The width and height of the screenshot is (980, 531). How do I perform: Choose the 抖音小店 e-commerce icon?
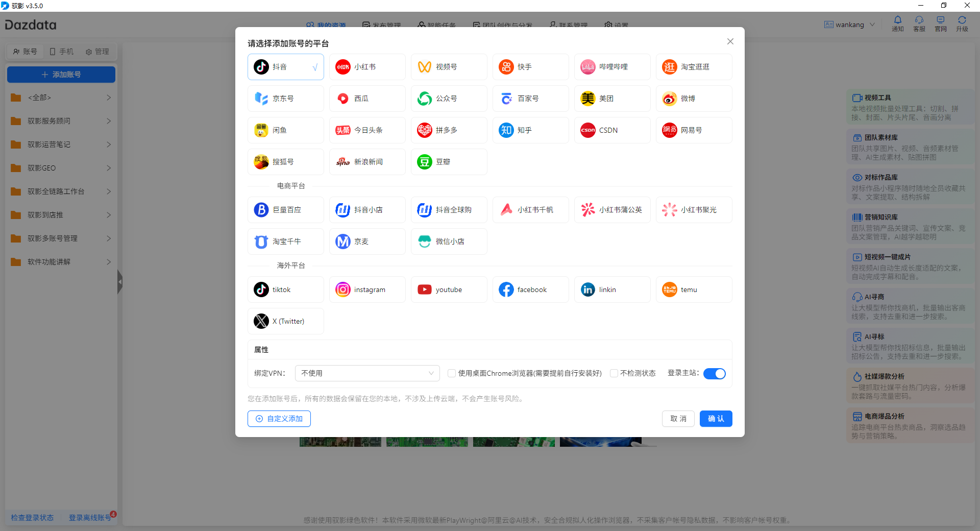pyautogui.click(x=343, y=210)
